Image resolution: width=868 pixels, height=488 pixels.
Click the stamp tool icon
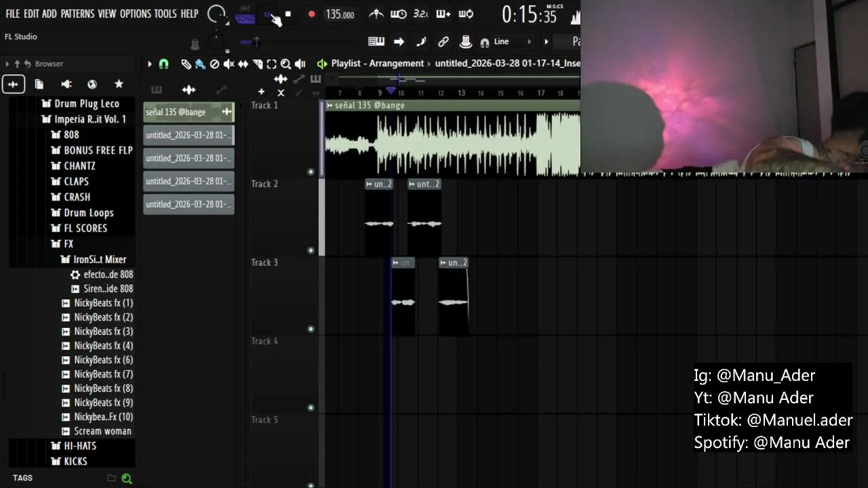point(466,42)
